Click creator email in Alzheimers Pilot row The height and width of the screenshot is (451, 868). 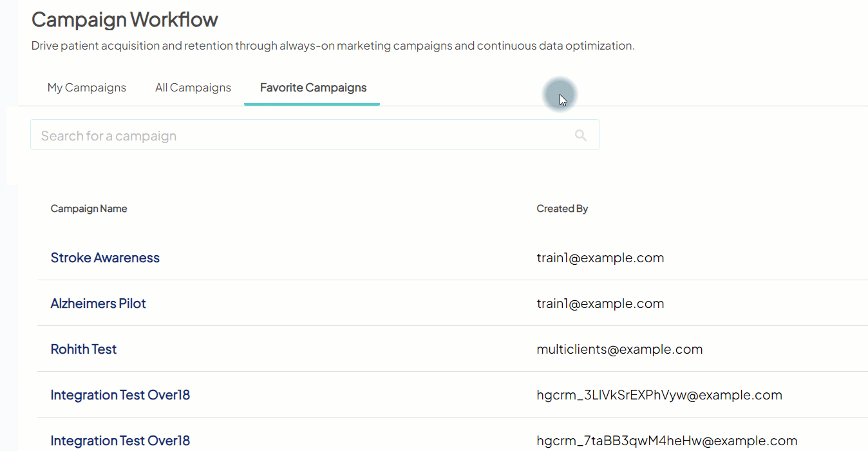point(600,303)
